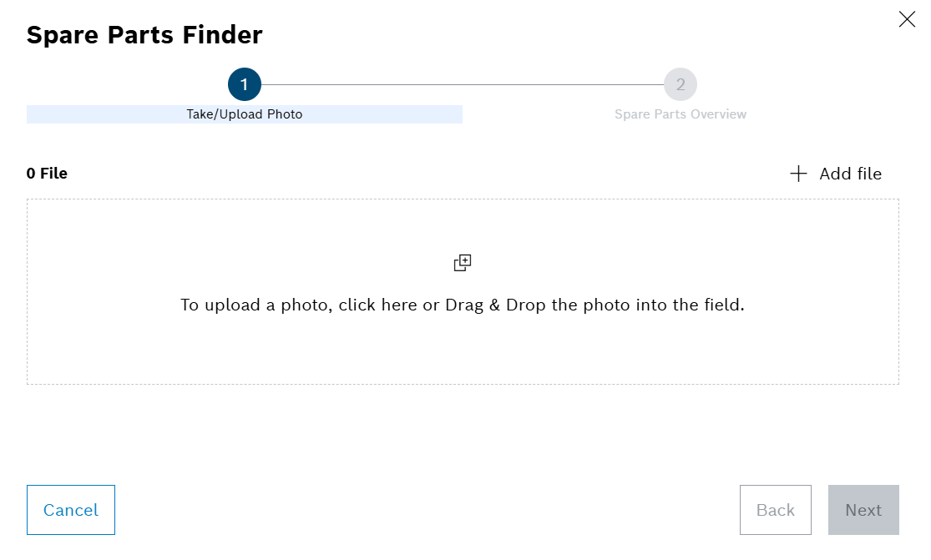The image size is (931, 560).
Task: Click the Add file plus icon
Action: coord(798,174)
